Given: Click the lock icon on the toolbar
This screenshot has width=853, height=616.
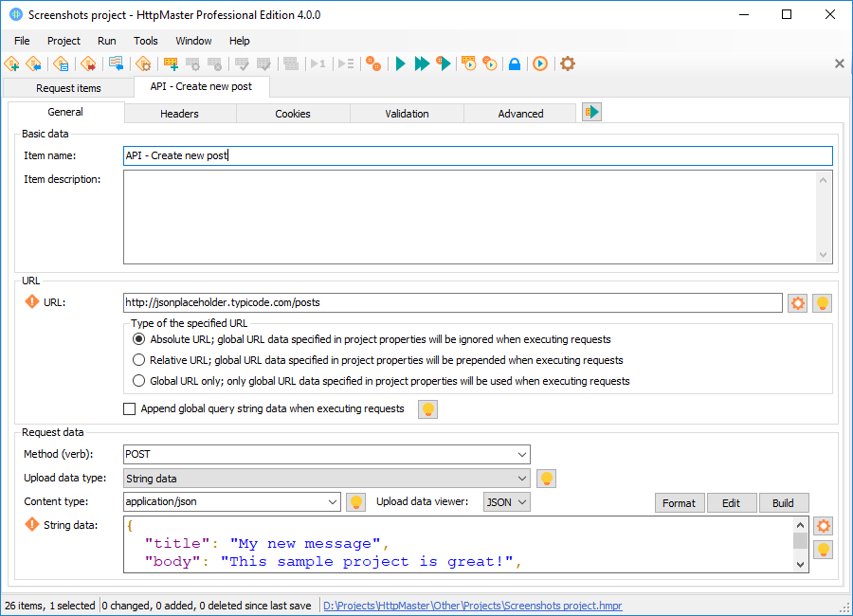Looking at the screenshot, I should [x=514, y=63].
